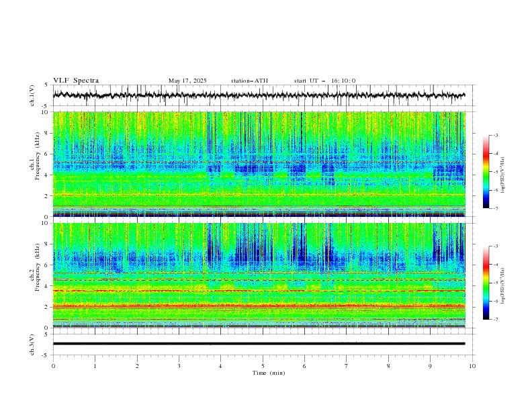
Task: Select the date 'May 17, 2025'
Action: coord(187,81)
